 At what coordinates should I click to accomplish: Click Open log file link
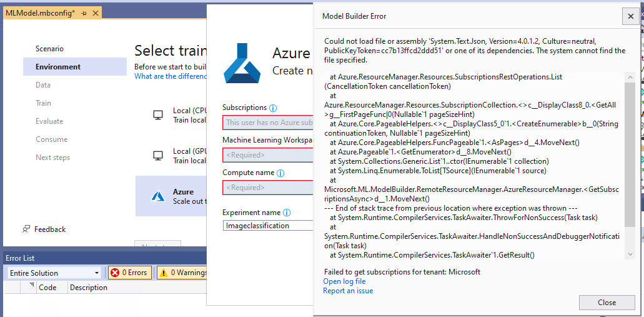tap(344, 281)
